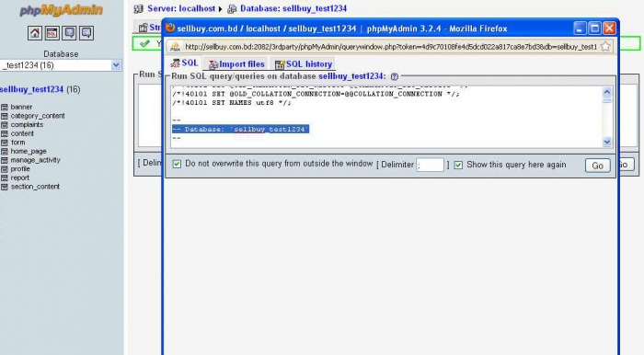Browse the profile table icon
The width and height of the screenshot is (644, 355).
(x=5, y=169)
